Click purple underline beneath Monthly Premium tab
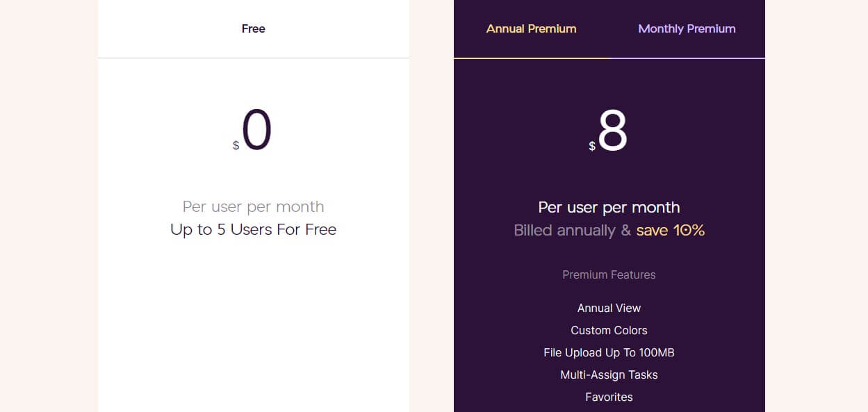The width and height of the screenshot is (868, 412). tap(687, 58)
